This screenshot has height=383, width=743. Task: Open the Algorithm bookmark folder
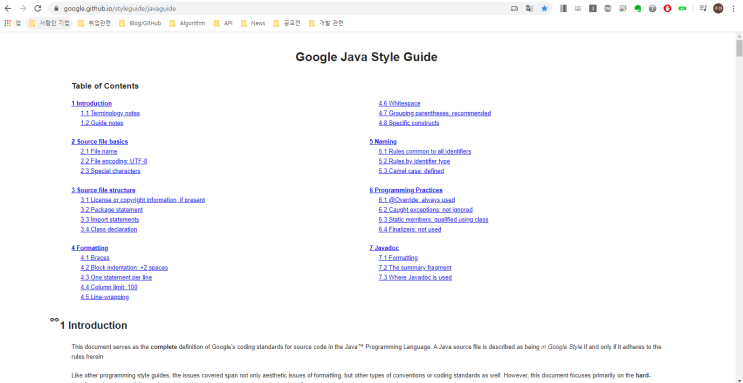(187, 23)
